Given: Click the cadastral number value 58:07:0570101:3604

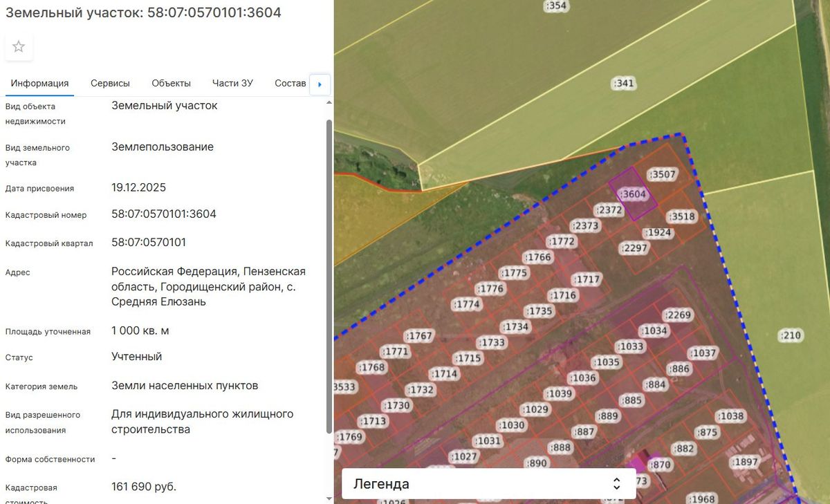Looking at the screenshot, I should pos(164,214).
